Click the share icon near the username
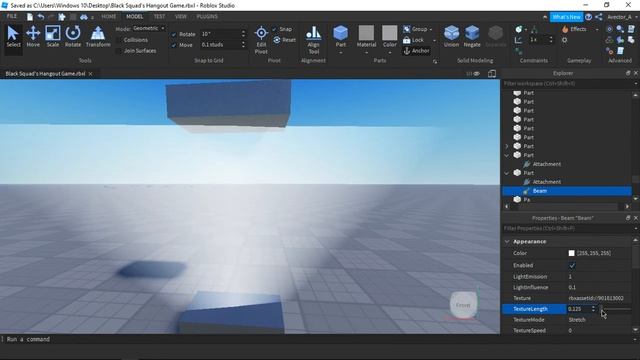Viewport: 640px width, 360px height. click(x=599, y=17)
